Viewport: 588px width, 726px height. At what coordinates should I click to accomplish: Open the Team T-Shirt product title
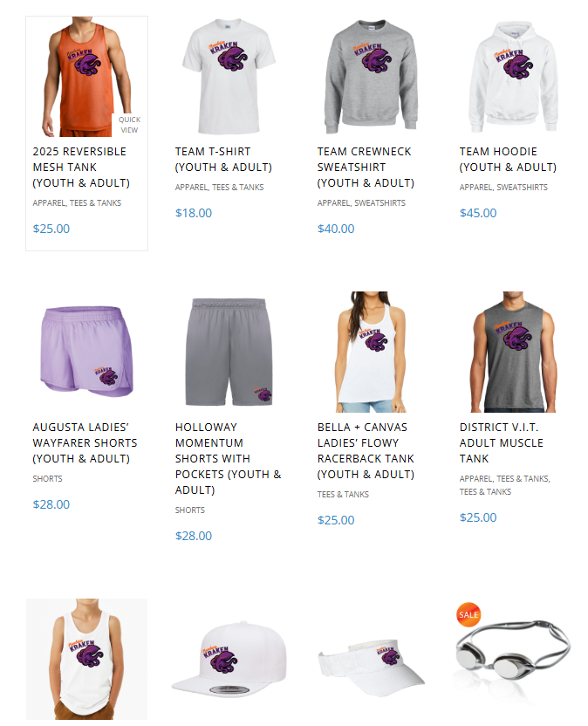[x=223, y=160]
